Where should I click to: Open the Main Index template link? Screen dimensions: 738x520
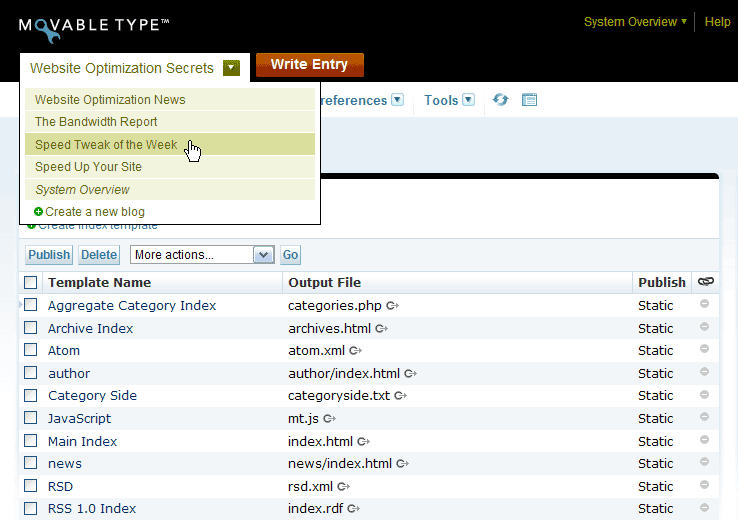pyautogui.click(x=82, y=441)
